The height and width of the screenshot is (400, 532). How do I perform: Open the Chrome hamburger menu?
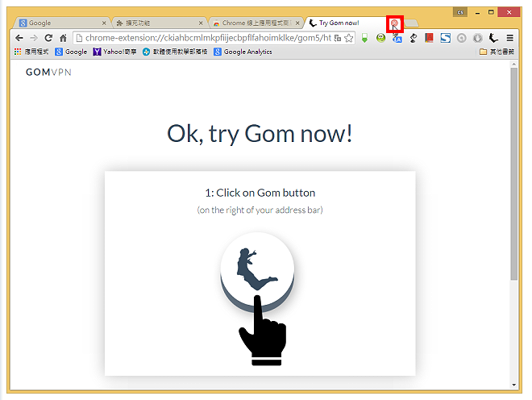point(509,38)
